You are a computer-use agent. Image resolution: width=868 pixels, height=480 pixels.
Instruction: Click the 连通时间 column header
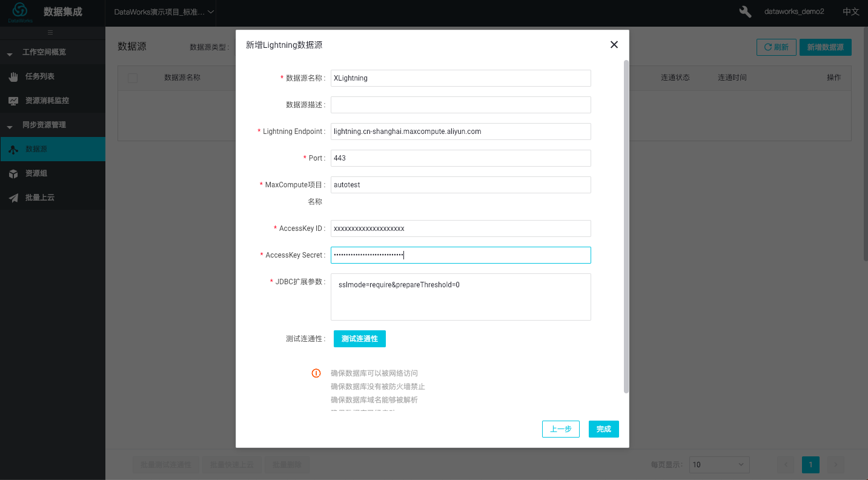pyautogui.click(x=732, y=78)
